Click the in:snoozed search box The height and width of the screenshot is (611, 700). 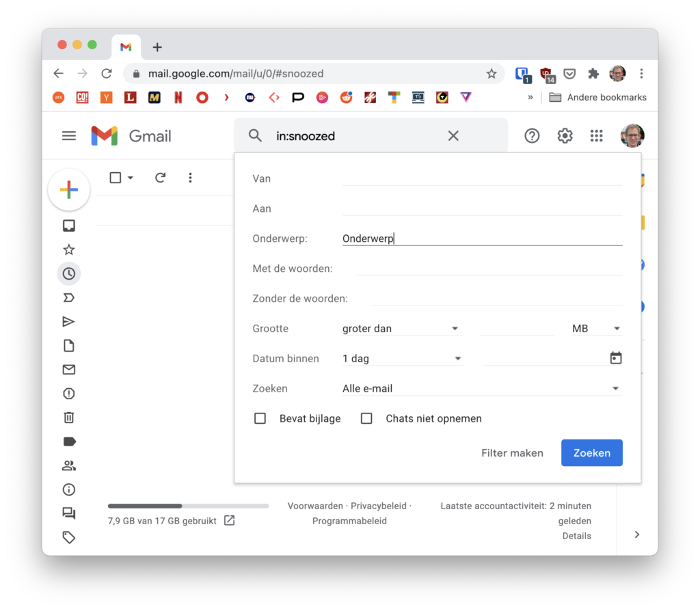click(357, 136)
